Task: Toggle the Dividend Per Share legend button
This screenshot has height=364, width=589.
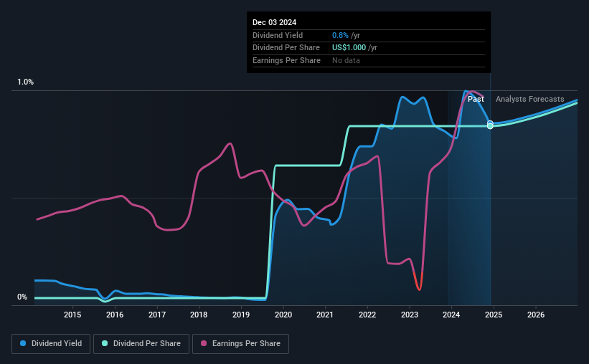Action: pyautogui.click(x=141, y=344)
